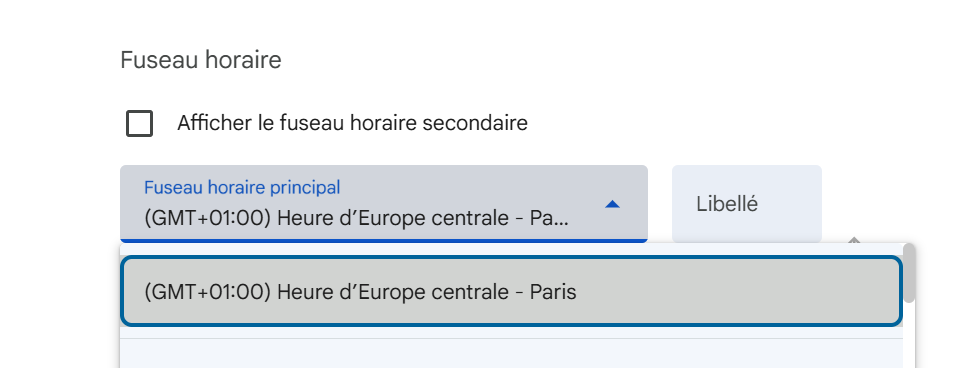Select the '(GMT+01:00) Heure d'Europe centrale - Paris' option
This screenshot has width=975, height=368.
511,291
